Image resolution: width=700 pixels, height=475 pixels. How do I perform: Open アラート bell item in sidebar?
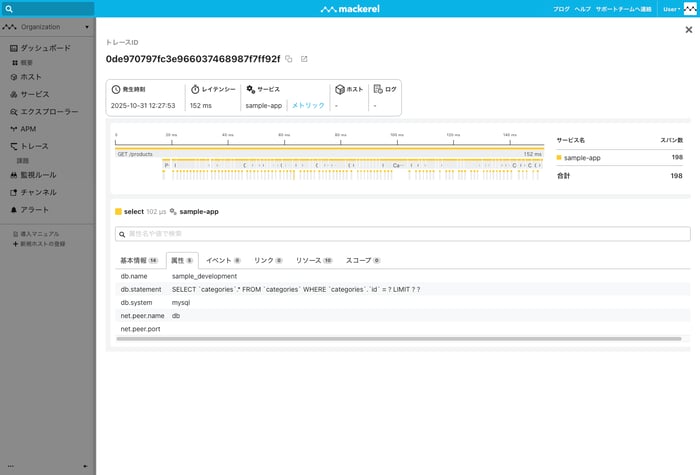(34, 210)
